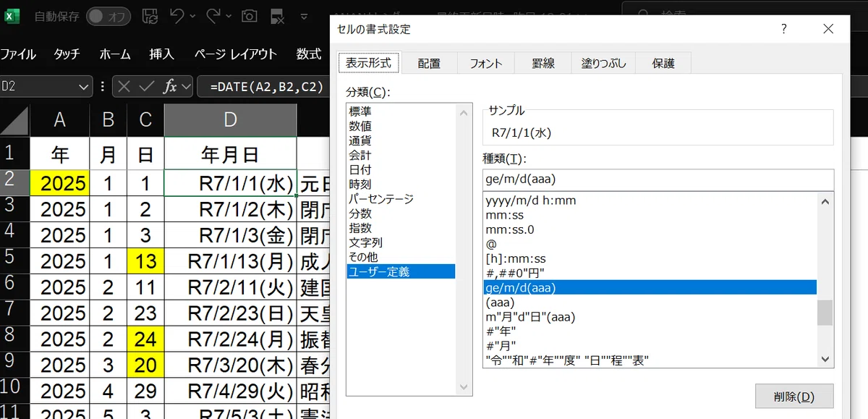This screenshot has width=868, height=419.
Task: Click yellow cell C8 containing 24
Action: [145, 339]
